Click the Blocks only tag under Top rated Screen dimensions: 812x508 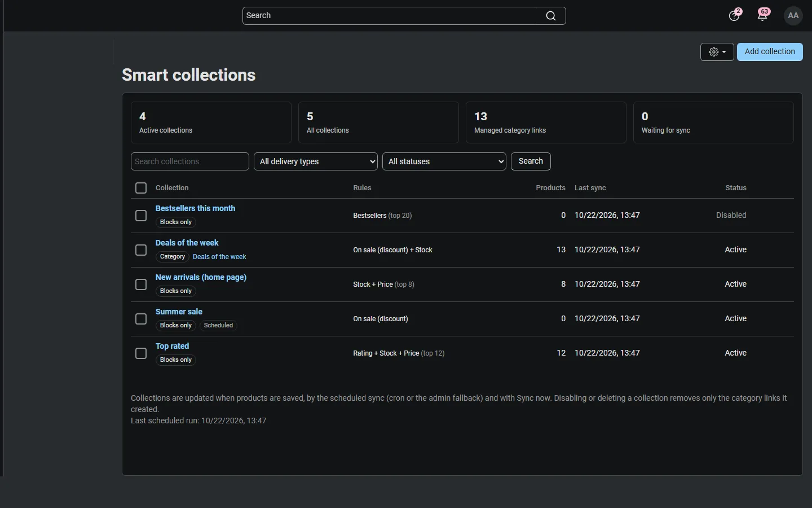[x=176, y=360]
